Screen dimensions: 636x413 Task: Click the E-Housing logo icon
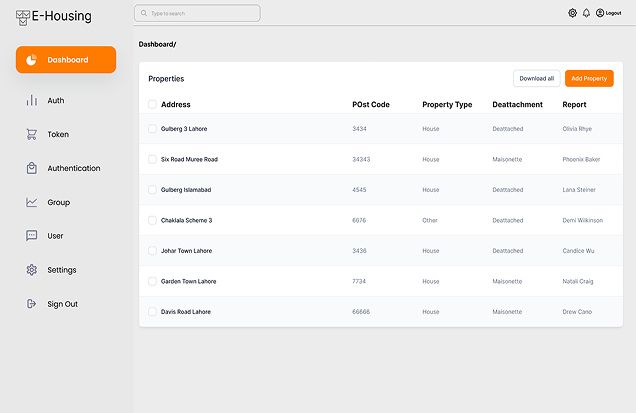[22, 16]
